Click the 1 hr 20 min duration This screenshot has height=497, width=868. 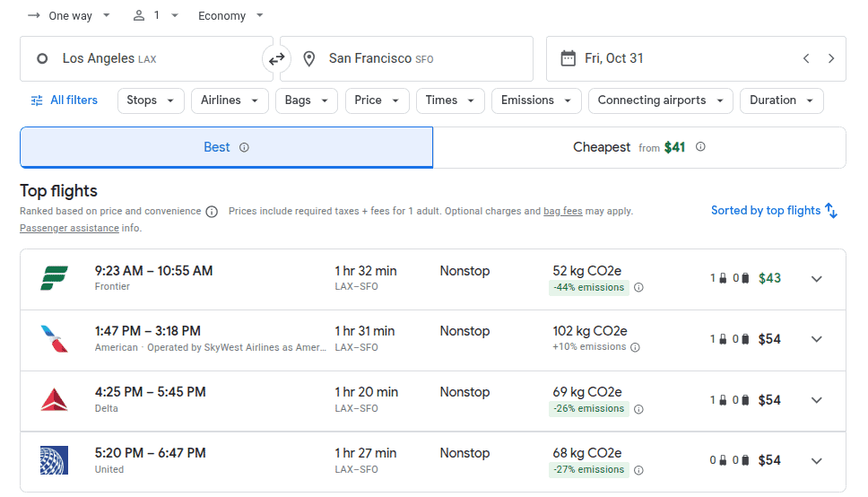point(366,392)
